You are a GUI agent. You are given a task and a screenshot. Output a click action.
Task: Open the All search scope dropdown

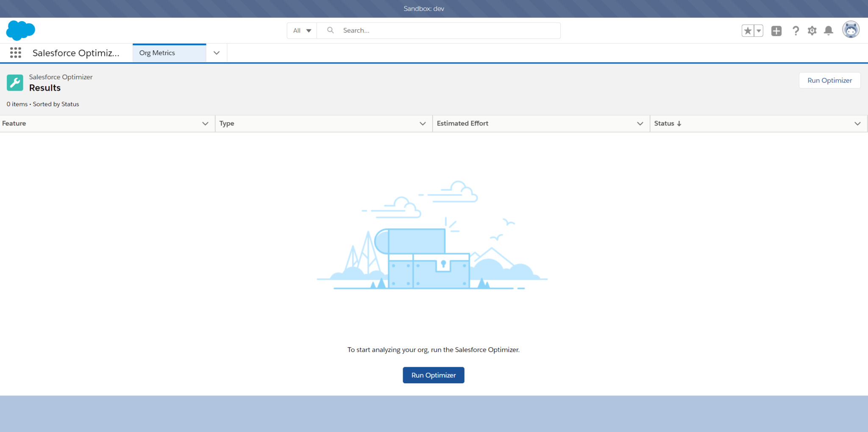click(x=301, y=30)
